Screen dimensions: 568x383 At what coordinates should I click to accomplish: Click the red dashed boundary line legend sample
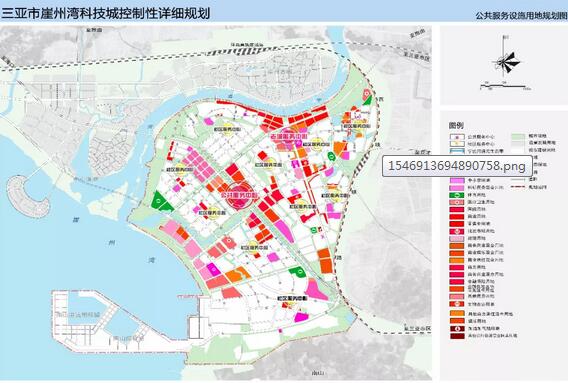pyautogui.click(x=517, y=187)
